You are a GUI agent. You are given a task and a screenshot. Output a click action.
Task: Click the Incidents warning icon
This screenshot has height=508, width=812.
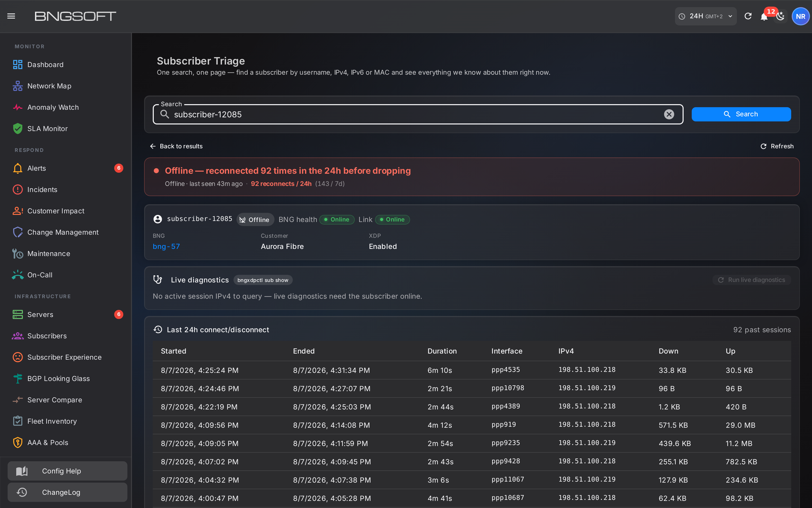[18, 189]
